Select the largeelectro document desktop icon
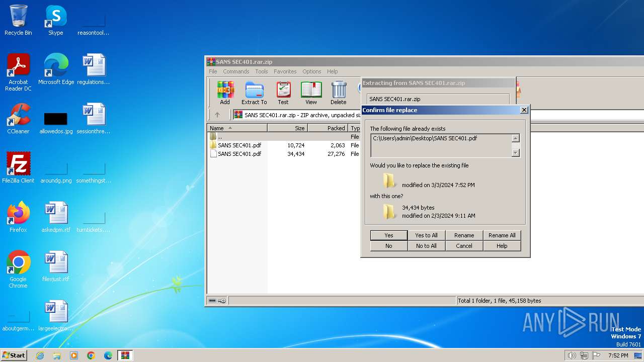 (56, 316)
